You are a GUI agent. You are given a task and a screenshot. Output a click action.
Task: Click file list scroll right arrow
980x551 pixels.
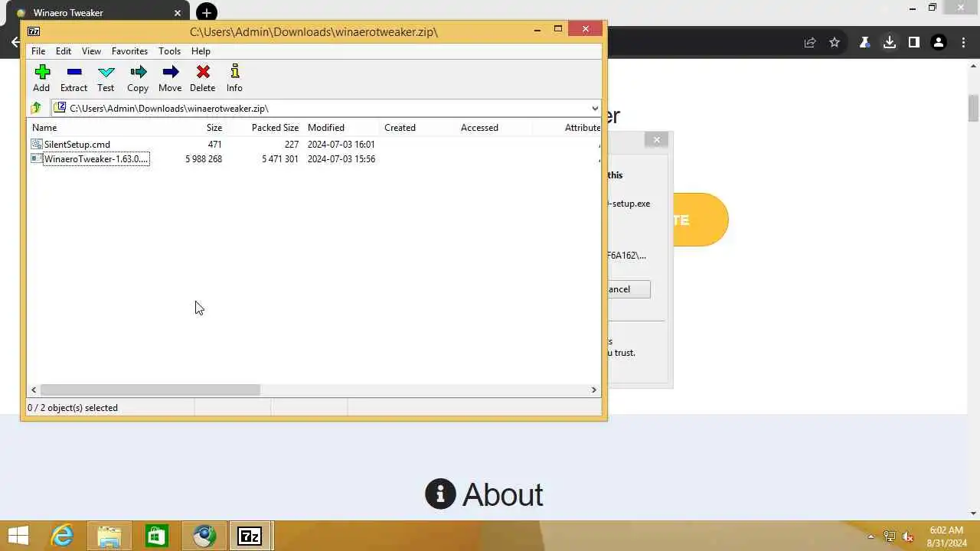pos(593,390)
